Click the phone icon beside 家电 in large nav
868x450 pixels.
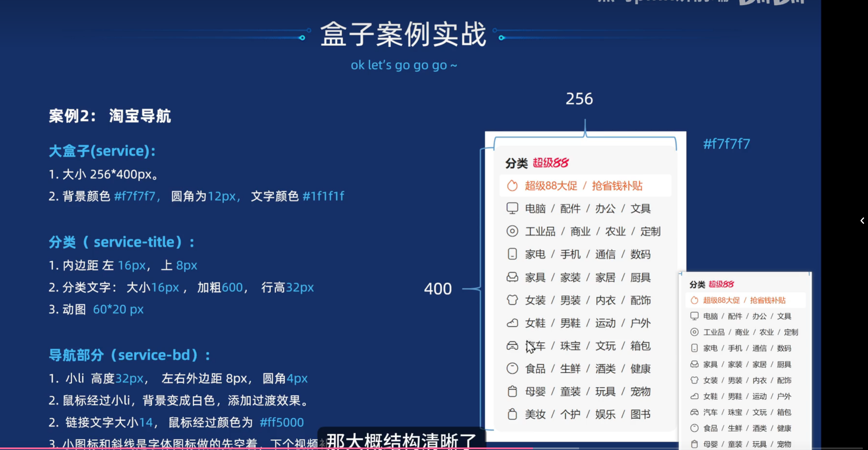tap(512, 254)
